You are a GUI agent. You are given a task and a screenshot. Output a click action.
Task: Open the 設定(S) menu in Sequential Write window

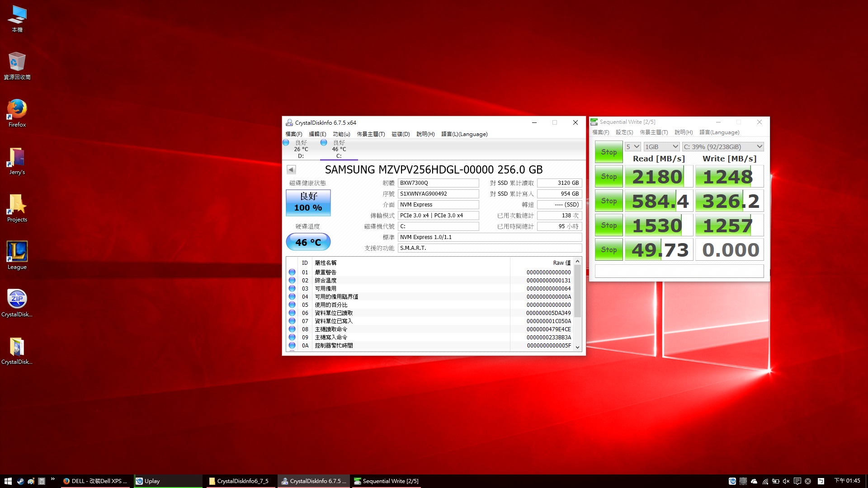pos(624,132)
